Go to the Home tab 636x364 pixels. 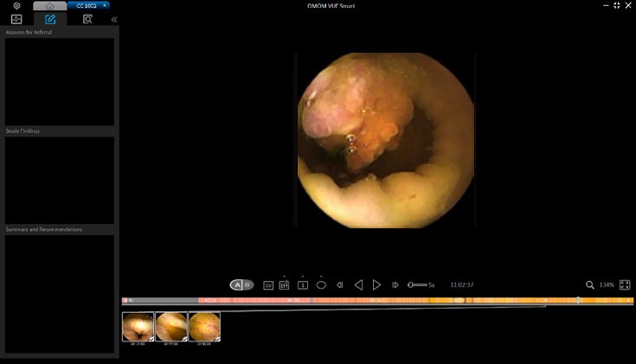pyautogui.click(x=50, y=5)
